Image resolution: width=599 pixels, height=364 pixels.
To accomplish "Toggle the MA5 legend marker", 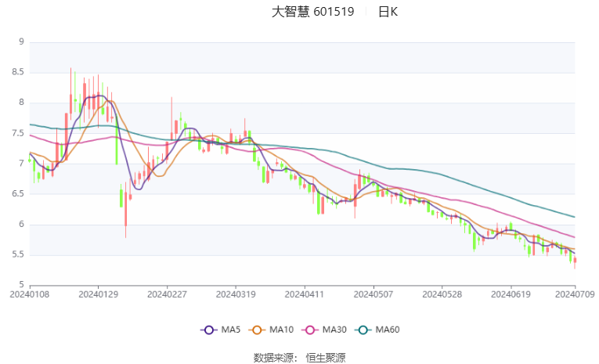I will tap(208, 330).
